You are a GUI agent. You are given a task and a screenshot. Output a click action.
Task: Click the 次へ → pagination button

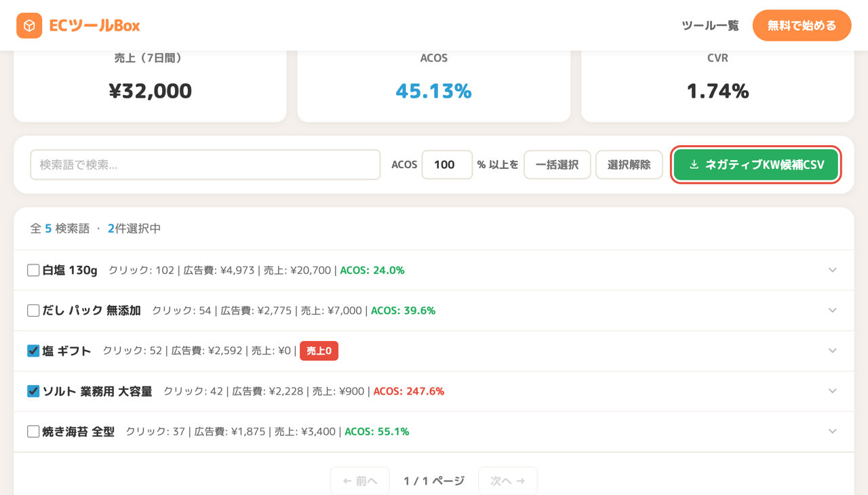(508, 481)
